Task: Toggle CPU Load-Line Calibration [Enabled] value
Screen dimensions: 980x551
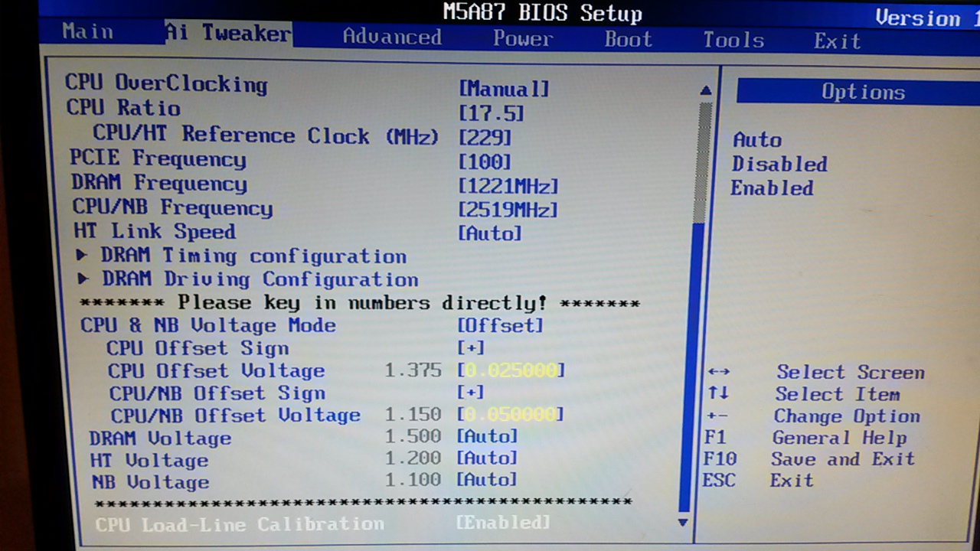Action: 503,523
